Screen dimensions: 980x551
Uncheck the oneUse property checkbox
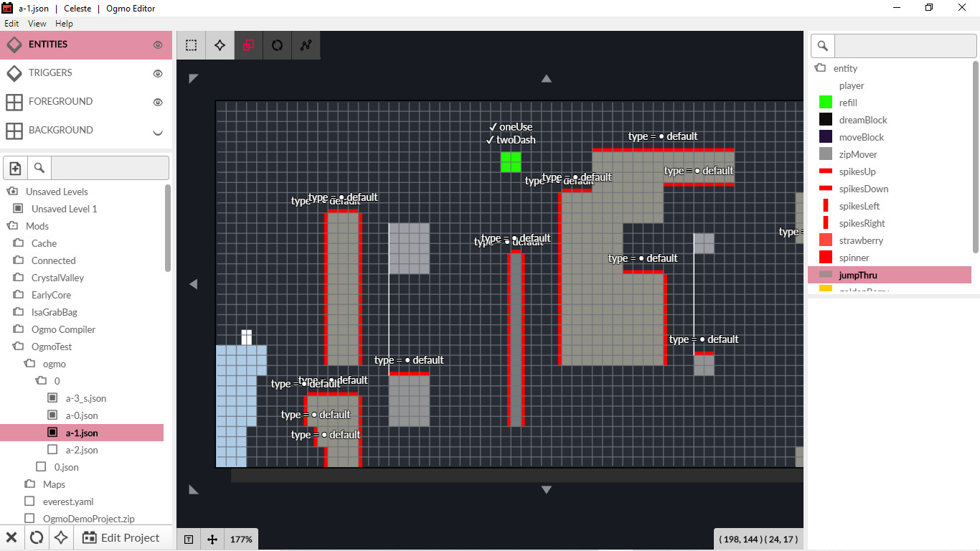click(x=492, y=126)
